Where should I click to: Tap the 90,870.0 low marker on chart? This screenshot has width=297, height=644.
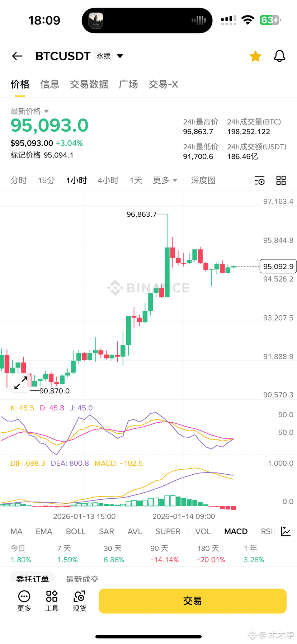[55, 391]
